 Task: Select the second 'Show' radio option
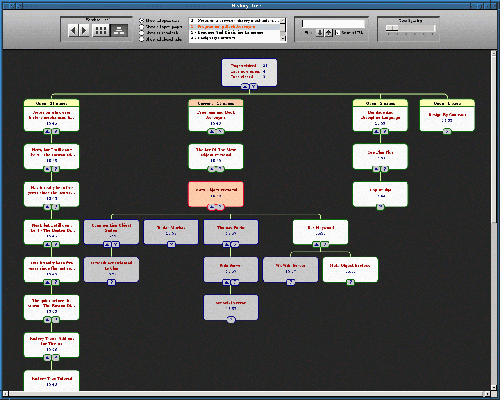click(x=142, y=27)
